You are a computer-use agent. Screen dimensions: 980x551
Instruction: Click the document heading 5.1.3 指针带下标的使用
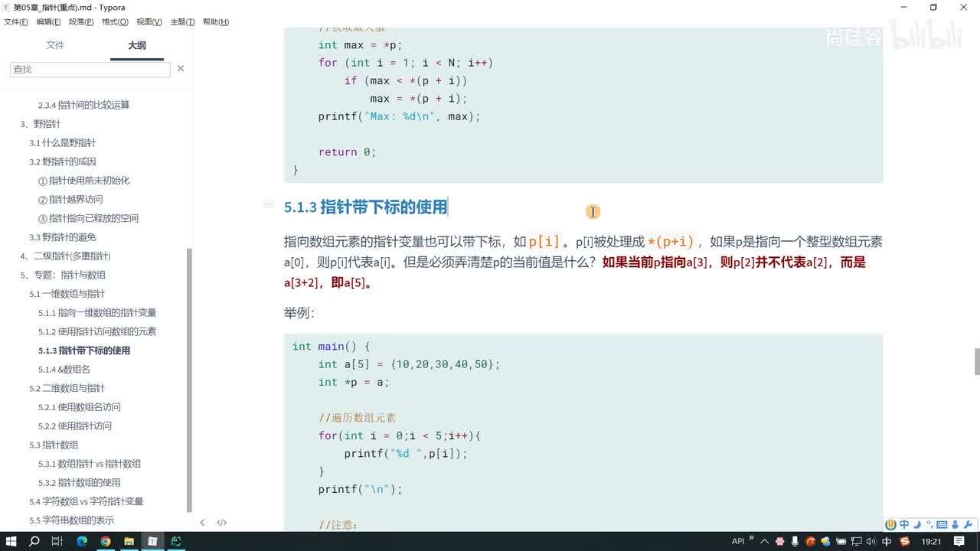365,207
